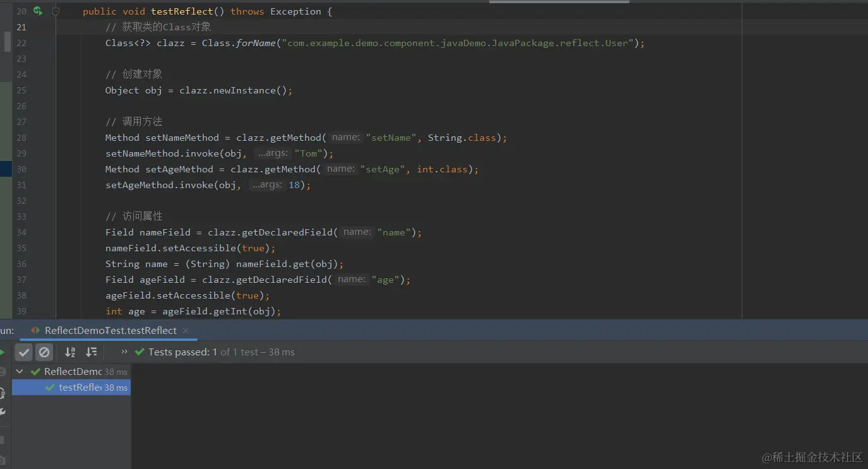
Task: Click 'setAgeMethod' variable declaration on line 30
Action: (x=179, y=169)
